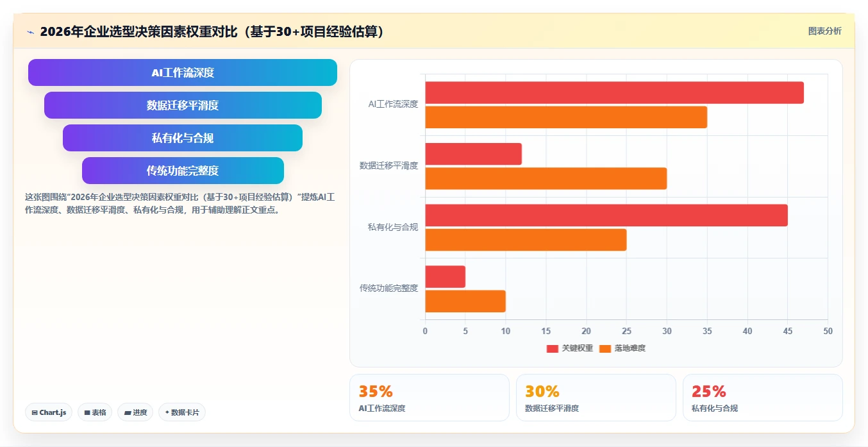Click the 传统功能完整度 y-axis label
The image size is (868, 447).
click(388, 288)
